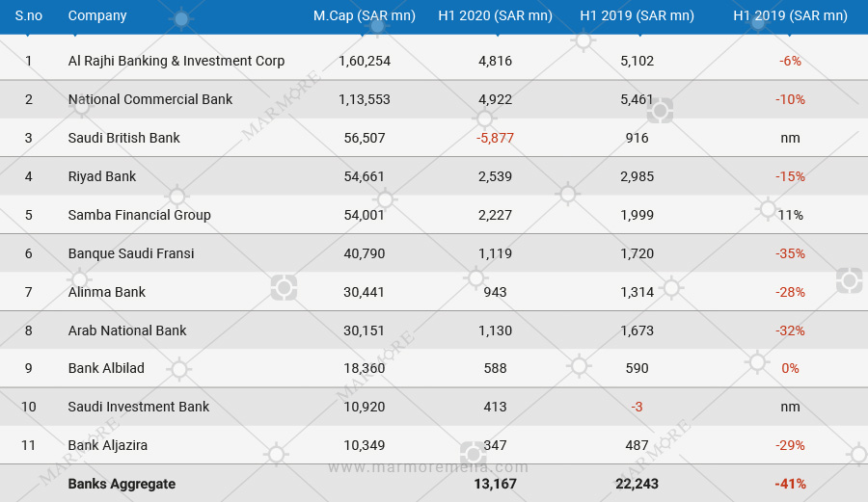This screenshot has height=502, width=868.
Task: Click the M.Cap (SAR mn) header
Action: 364,15
